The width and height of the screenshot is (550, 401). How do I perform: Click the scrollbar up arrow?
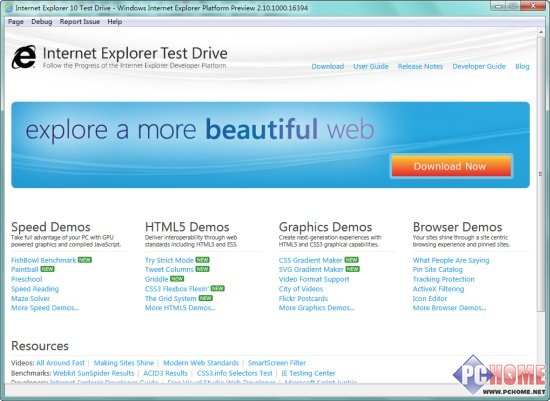[x=541, y=32]
